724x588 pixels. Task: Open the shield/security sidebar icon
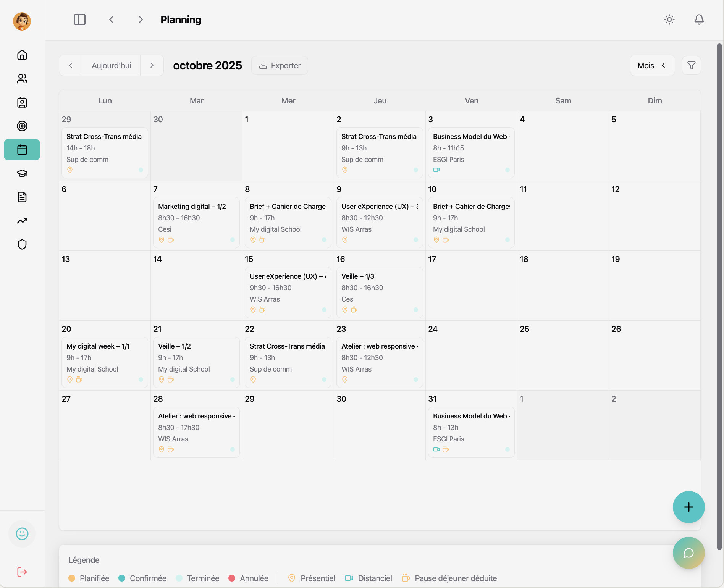(x=22, y=244)
